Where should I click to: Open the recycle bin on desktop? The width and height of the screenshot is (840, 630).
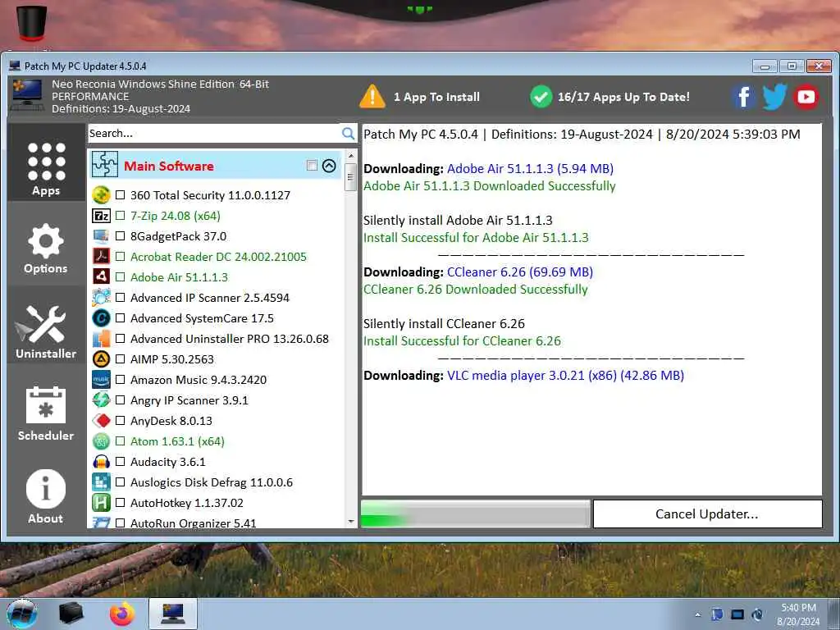click(x=32, y=22)
